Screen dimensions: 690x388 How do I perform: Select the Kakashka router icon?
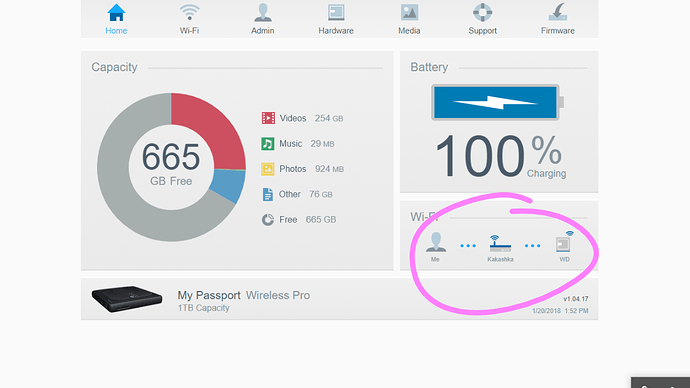pyautogui.click(x=500, y=243)
